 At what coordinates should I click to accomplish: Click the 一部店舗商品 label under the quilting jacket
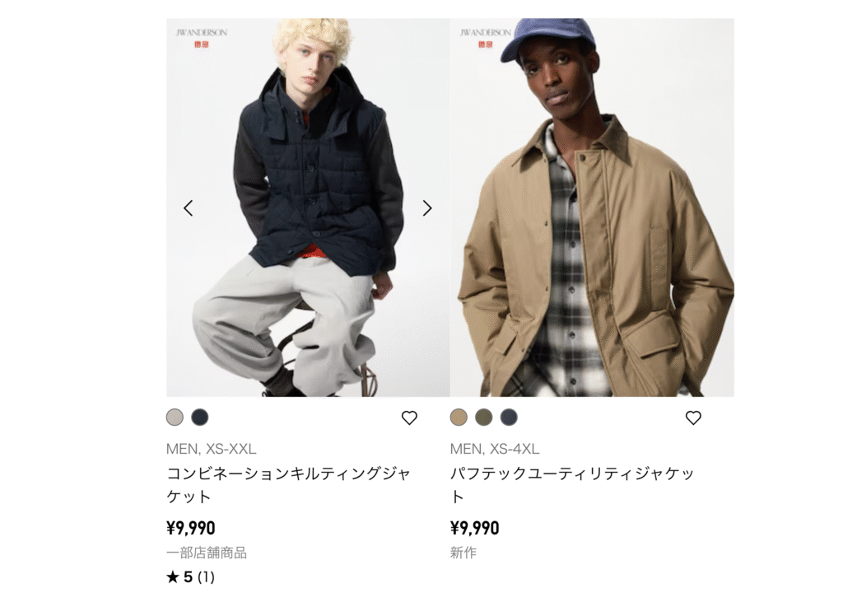(x=207, y=553)
